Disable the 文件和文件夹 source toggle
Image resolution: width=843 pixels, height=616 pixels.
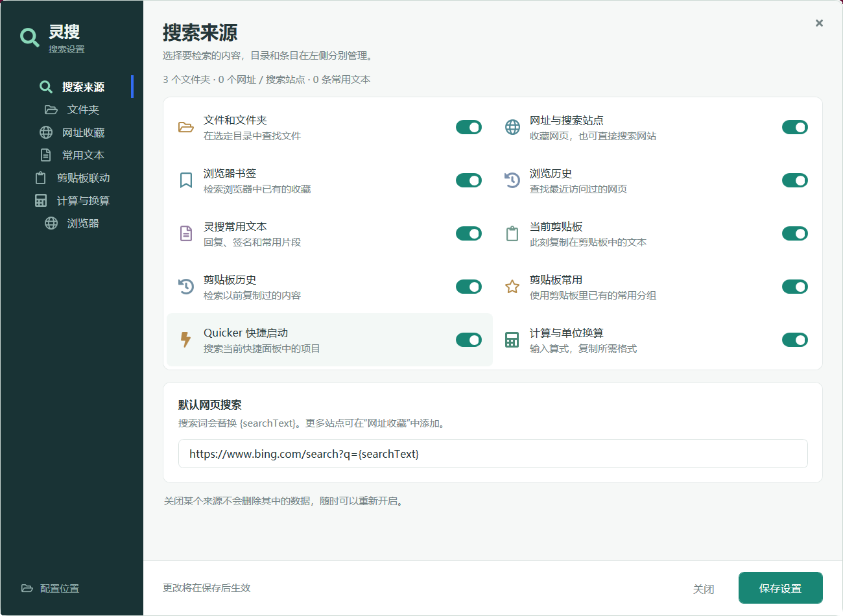click(x=469, y=127)
